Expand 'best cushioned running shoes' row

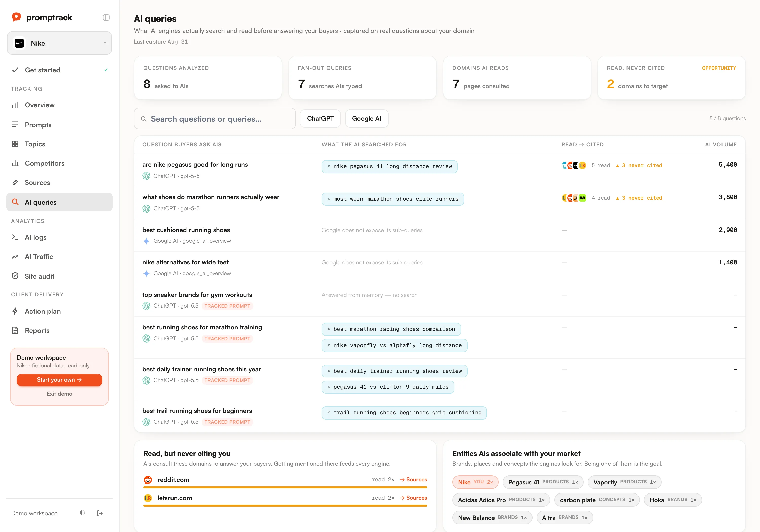(x=440, y=235)
